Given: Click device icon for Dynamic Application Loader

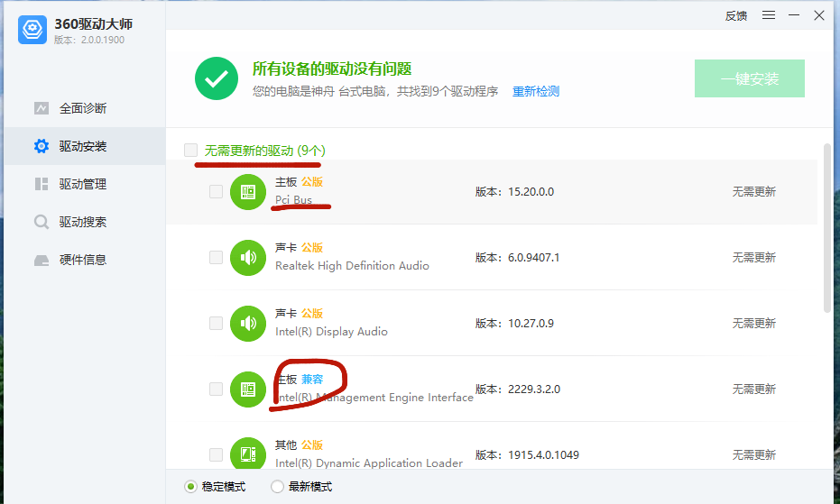Looking at the screenshot, I should click(x=248, y=454).
